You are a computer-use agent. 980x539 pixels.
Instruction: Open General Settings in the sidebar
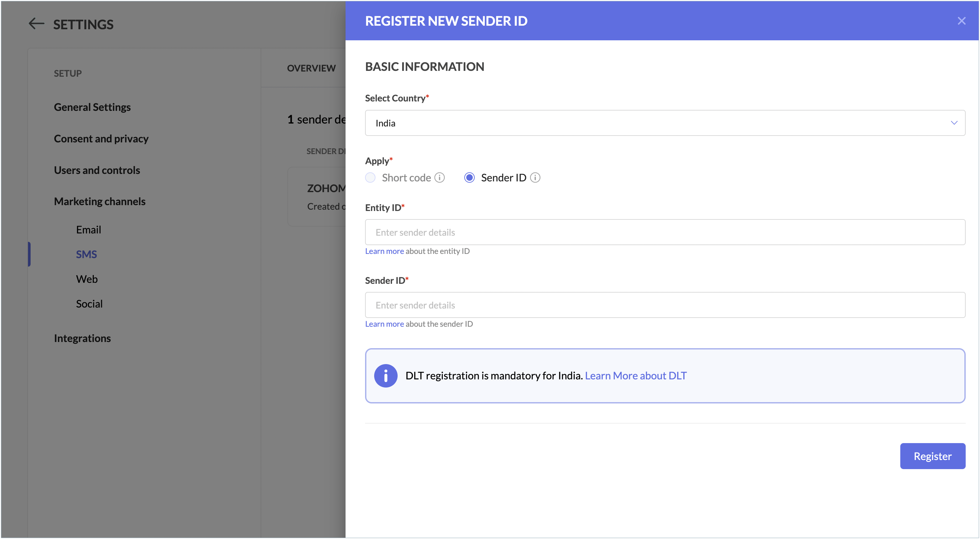[92, 107]
